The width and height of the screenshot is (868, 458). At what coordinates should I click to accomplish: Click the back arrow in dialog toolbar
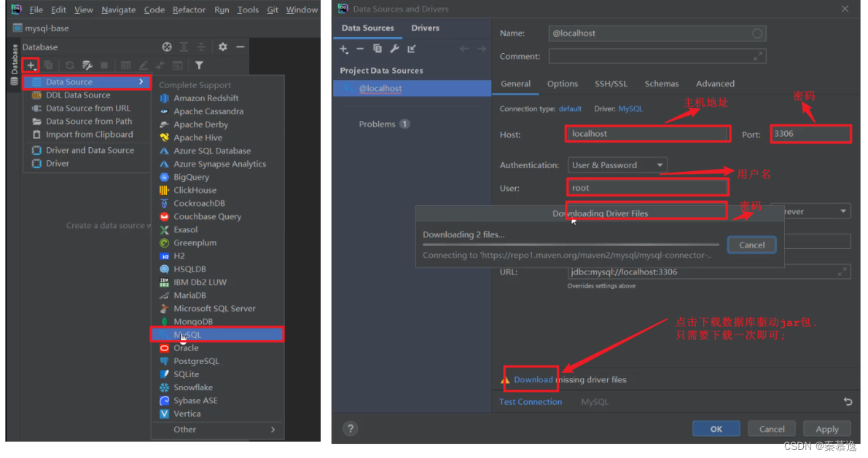coord(464,49)
